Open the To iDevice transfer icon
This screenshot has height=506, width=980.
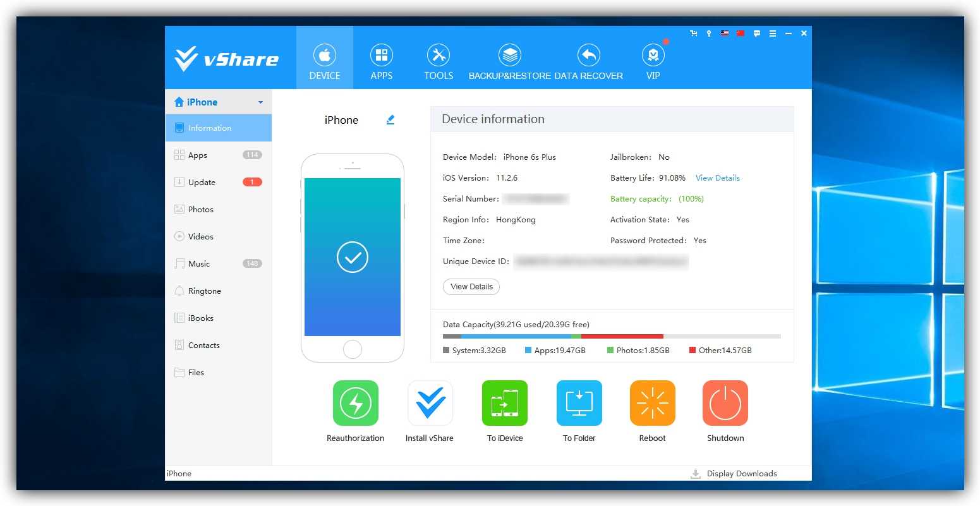click(x=504, y=403)
